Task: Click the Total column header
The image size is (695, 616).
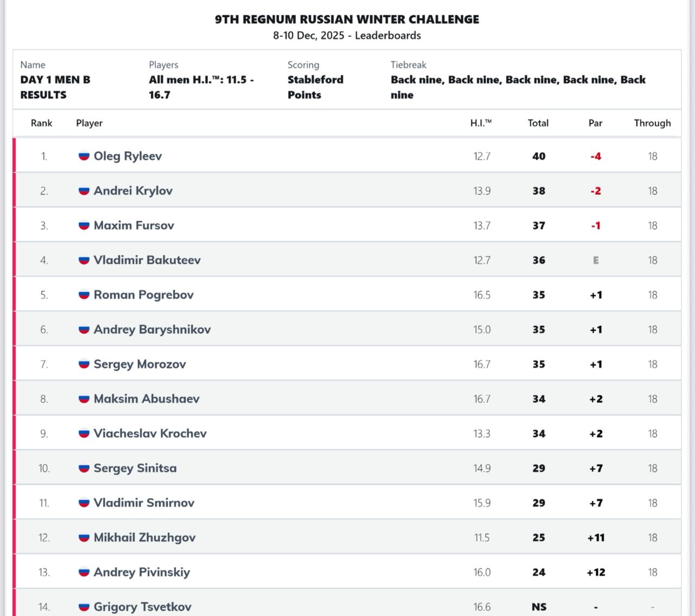Action: click(x=538, y=123)
